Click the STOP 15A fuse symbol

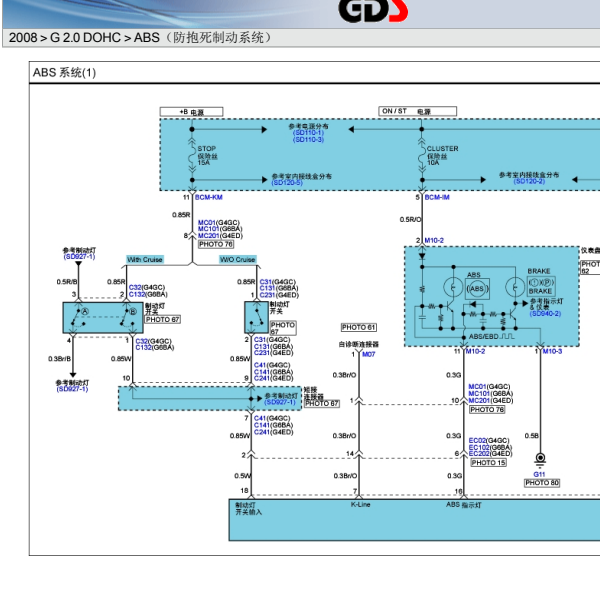[x=192, y=155]
